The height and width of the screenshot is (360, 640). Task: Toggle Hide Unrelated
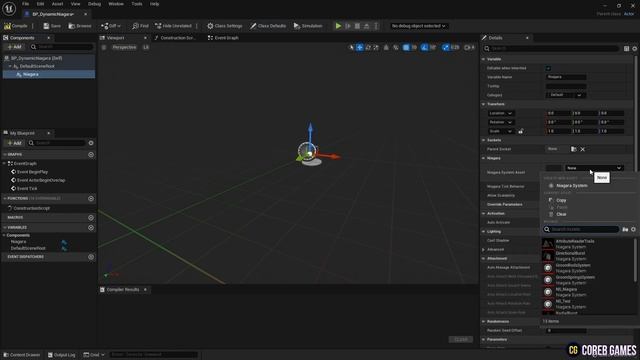pos(173,26)
